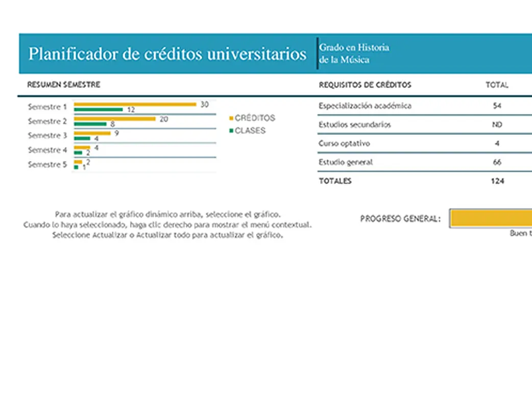Click the green clases bar for Semestre 2
This screenshot has height=408, width=532.
(89, 124)
